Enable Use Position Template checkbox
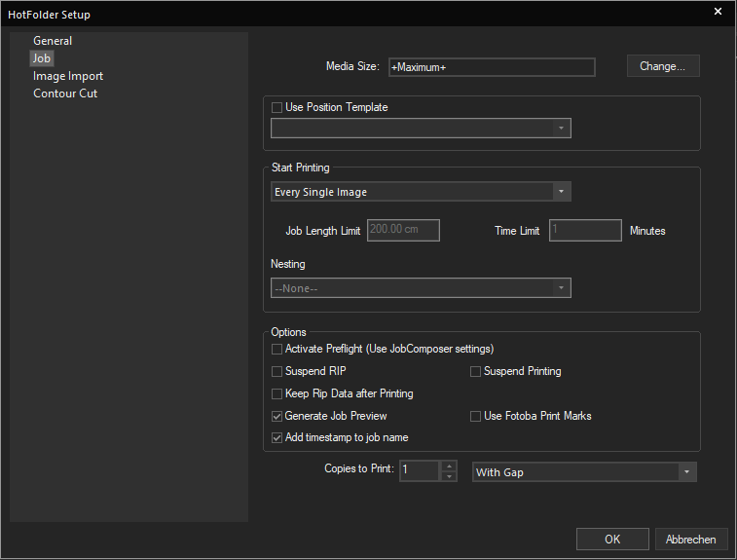737x560 pixels. click(276, 108)
